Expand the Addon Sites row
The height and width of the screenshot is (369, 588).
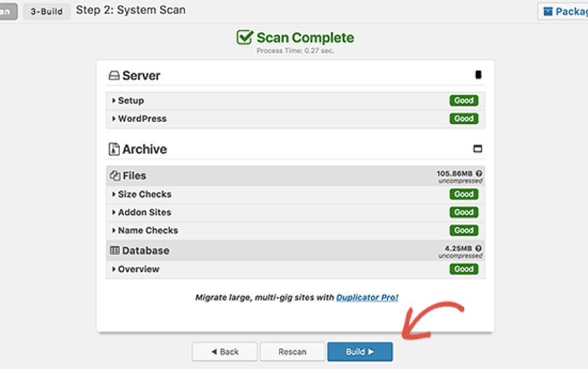click(x=144, y=212)
